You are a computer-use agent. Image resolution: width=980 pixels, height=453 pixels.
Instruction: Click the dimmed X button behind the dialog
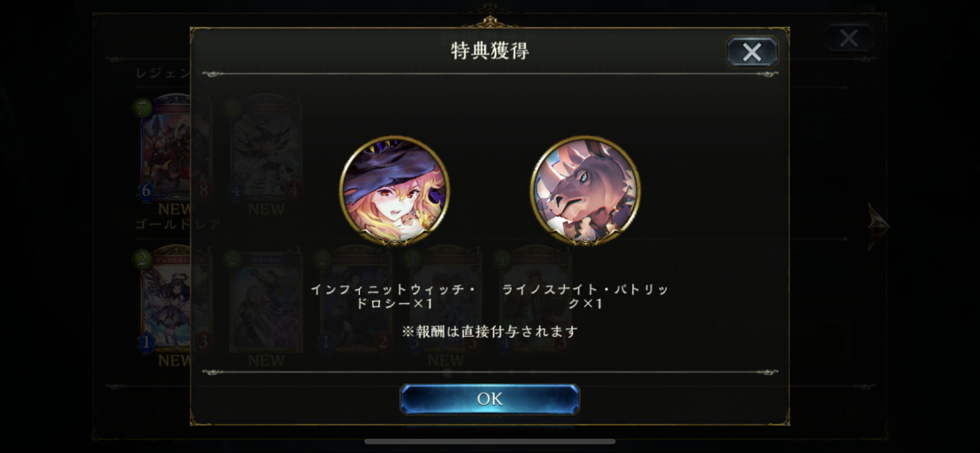pos(849,38)
